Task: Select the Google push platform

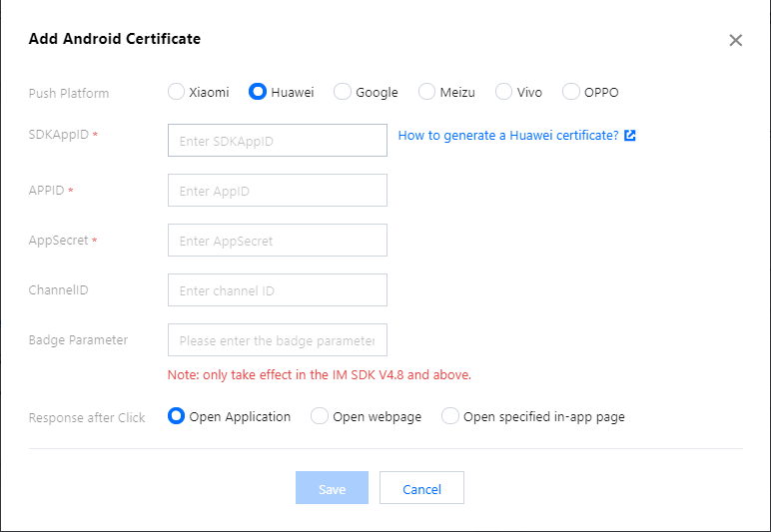Action: [343, 92]
